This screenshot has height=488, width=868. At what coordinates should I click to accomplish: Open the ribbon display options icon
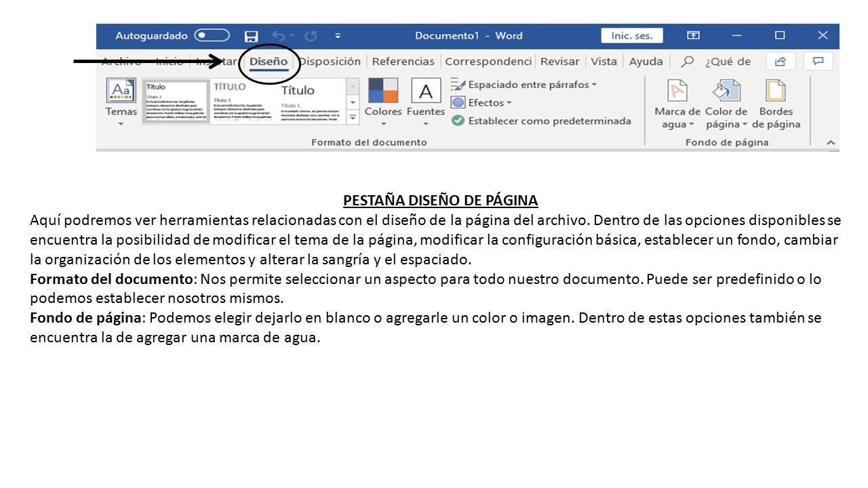[693, 35]
